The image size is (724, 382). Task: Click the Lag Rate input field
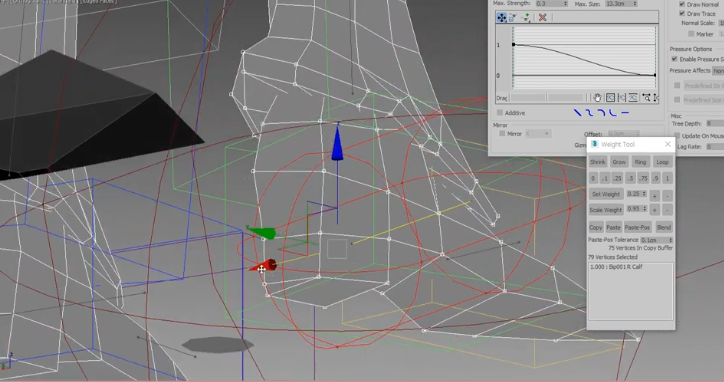(715, 146)
